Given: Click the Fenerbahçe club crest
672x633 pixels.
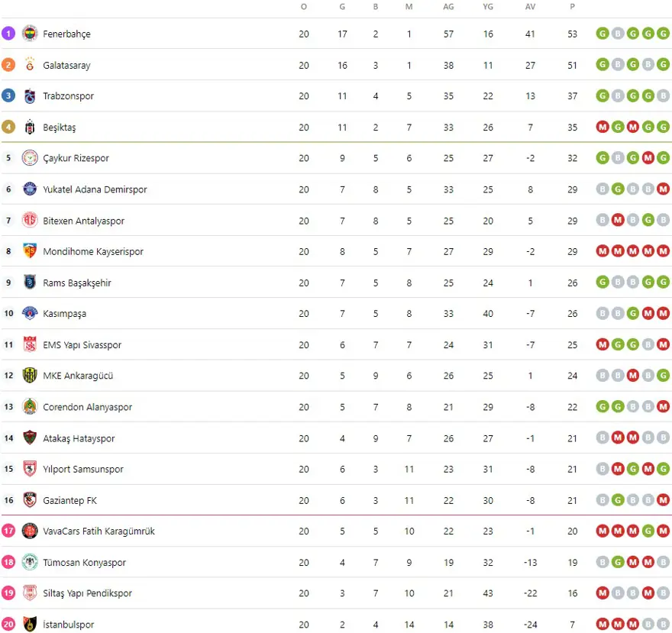Looking at the screenshot, I should (30, 34).
